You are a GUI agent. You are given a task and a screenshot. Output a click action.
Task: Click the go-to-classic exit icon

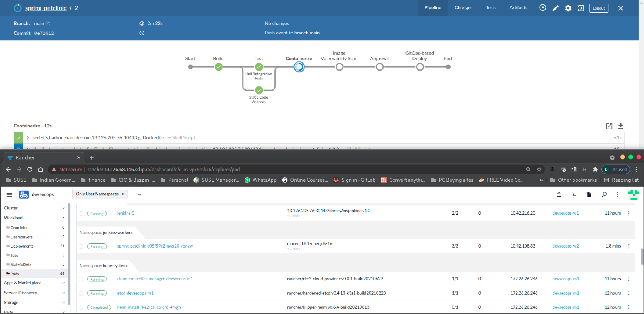[x=581, y=8]
